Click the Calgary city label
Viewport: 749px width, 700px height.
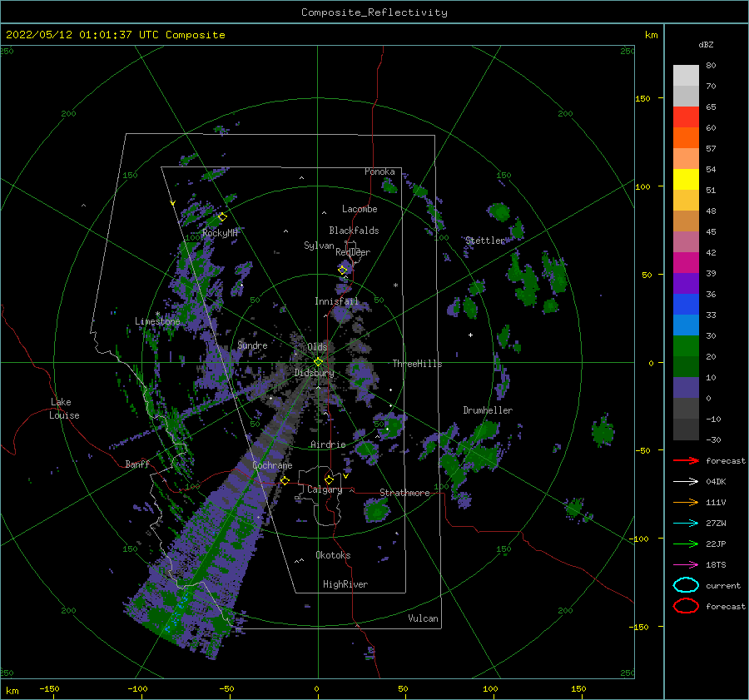click(325, 489)
